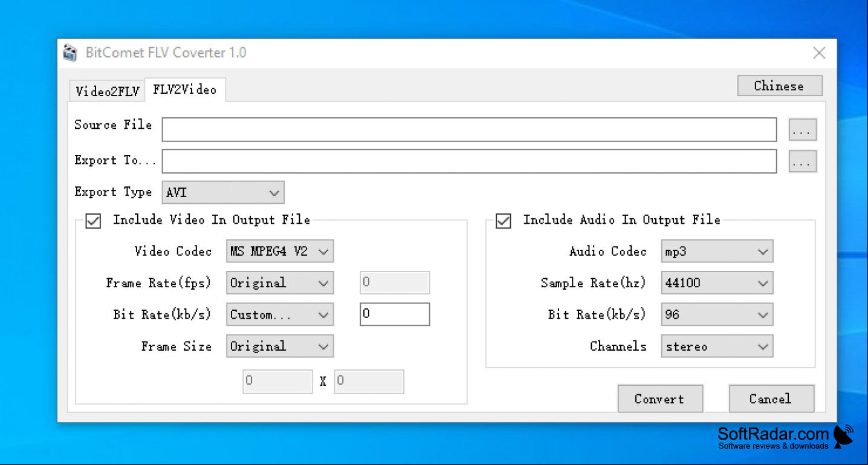Image resolution: width=868 pixels, height=465 pixels.
Task: Select the FLV2Video tab
Action: point(185,89)
